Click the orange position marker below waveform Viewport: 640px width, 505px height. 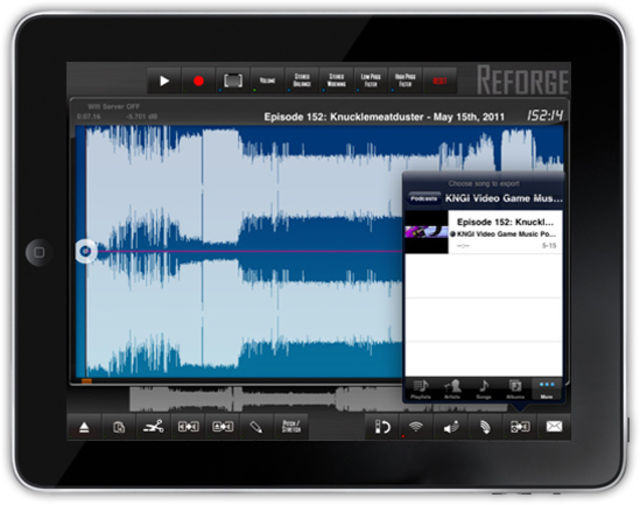click(87, 381)
